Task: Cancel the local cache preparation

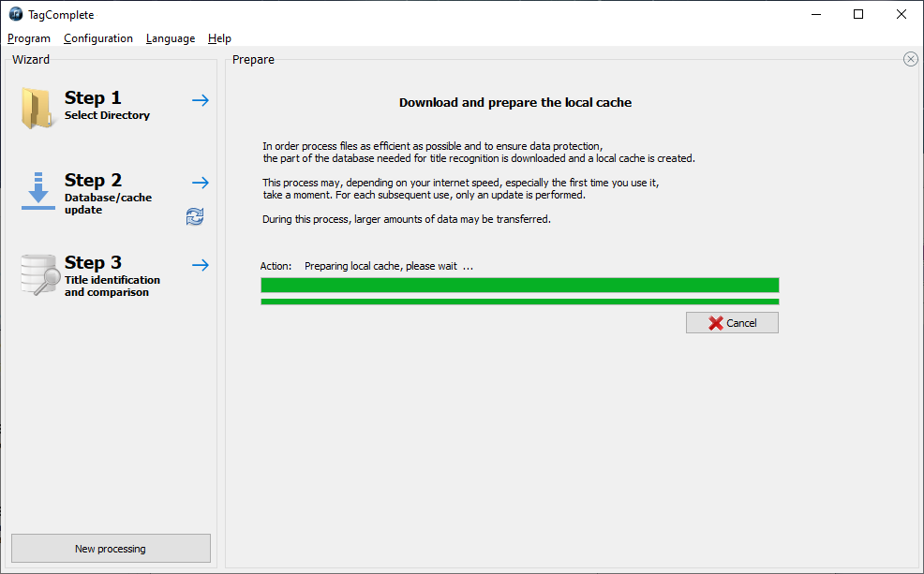Action: pos(732,323)
